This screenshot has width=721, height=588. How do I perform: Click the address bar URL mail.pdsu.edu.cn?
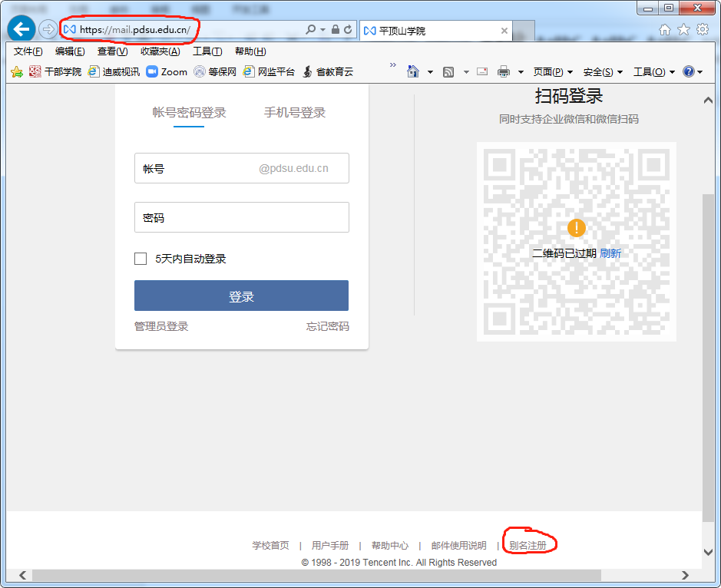[134, 30]
